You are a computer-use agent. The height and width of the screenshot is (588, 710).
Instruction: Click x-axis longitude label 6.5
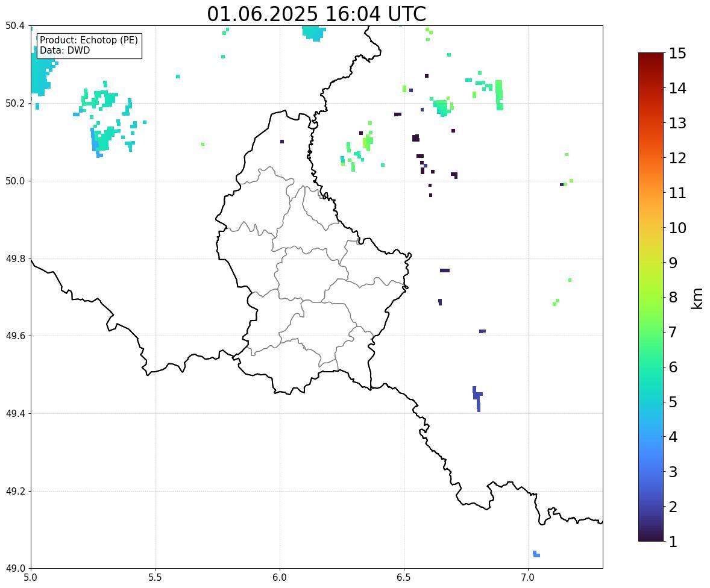[x=404, y=578]
